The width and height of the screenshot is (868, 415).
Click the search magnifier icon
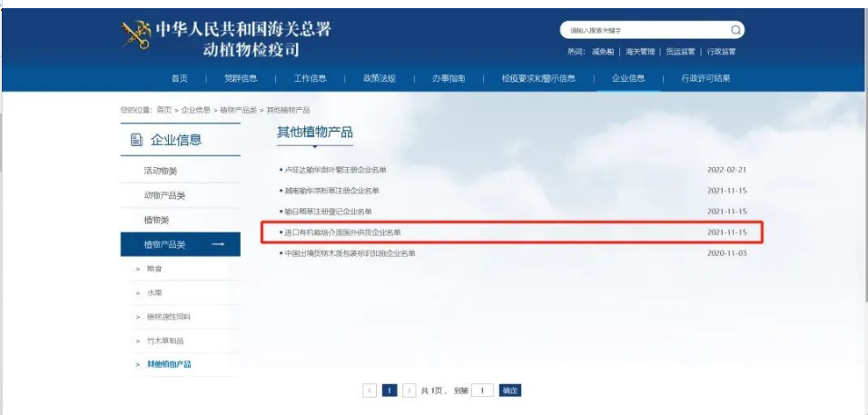(x=735, y=30)
